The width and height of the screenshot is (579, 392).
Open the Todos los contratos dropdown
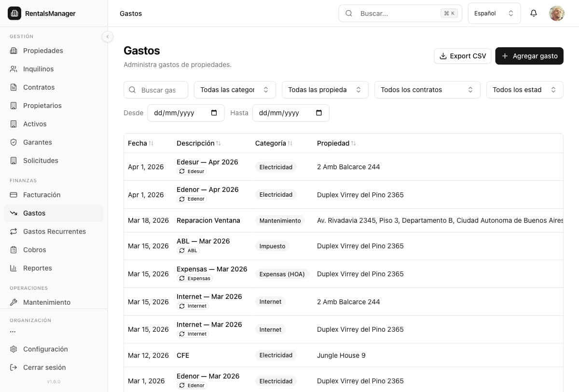(427, 90)
